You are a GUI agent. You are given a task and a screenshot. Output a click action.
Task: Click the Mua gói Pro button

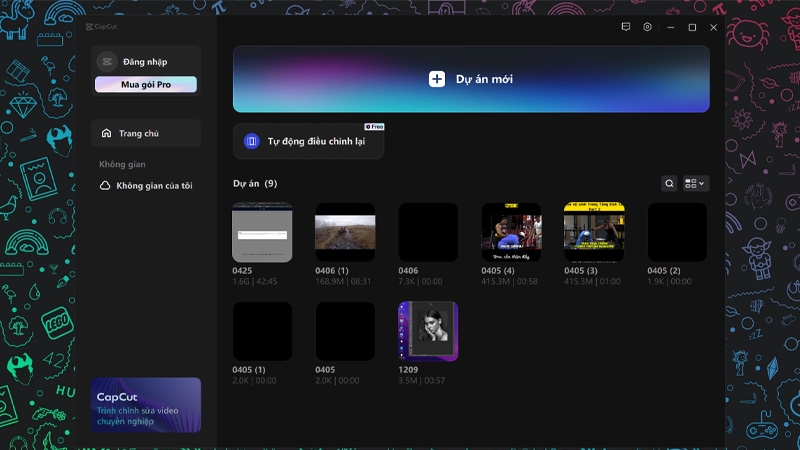[x=146, y=84]
